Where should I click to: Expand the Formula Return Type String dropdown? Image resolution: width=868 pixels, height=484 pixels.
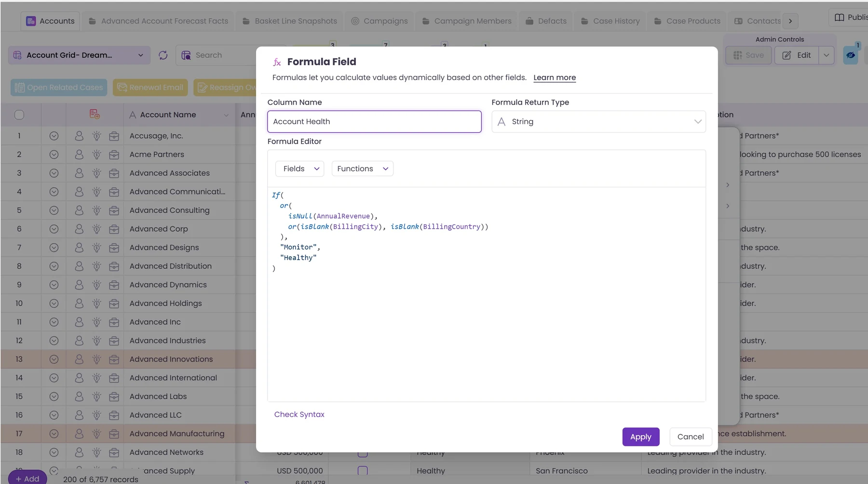point(598,122)
